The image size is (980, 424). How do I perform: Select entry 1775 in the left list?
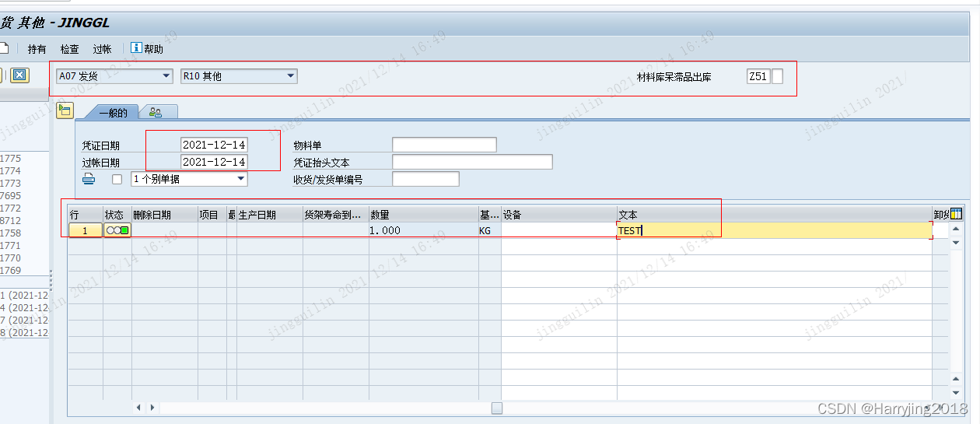pyautogui.click(x=11, y=159)
